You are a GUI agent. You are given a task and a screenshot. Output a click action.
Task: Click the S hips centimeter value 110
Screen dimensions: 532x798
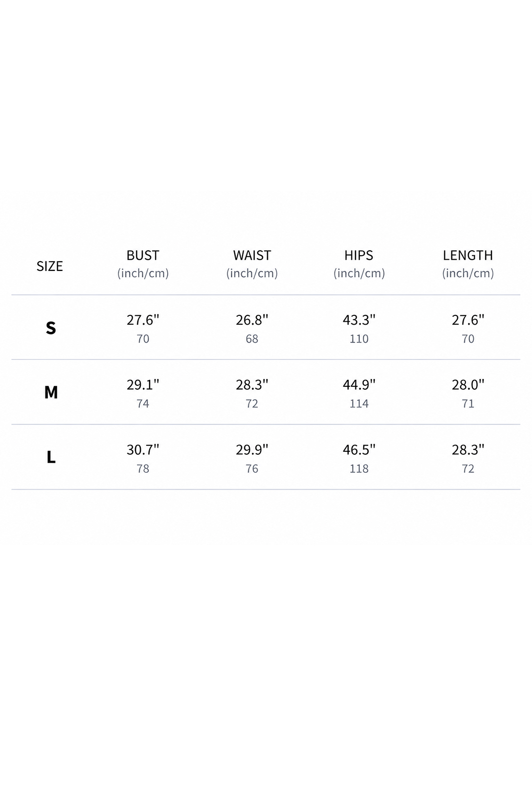pos(359,339)
